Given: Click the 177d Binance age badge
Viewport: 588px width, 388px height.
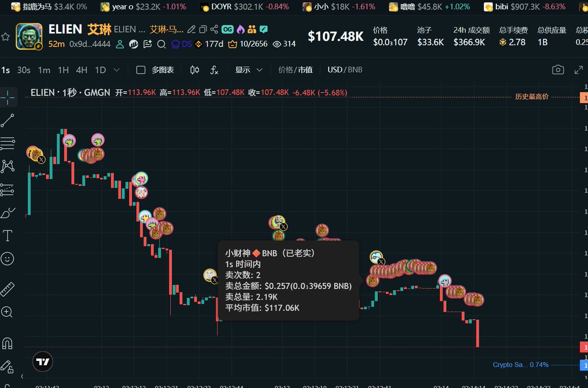Looking at the screenshot, I should (209, 44).
